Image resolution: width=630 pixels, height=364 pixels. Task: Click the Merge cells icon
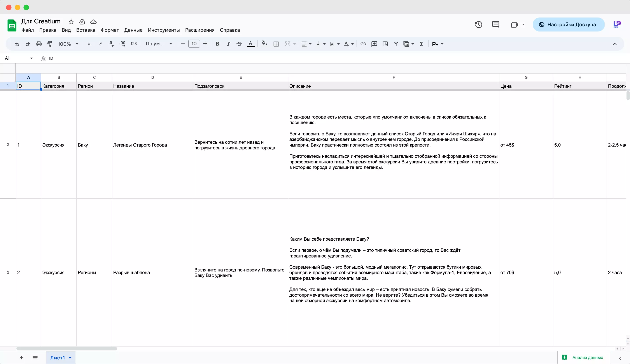coord(287,44)
